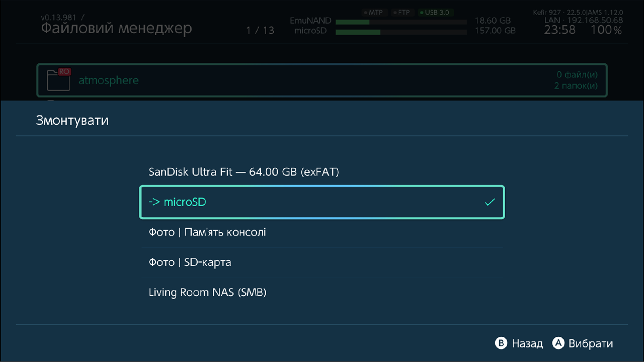Click the FTP status indicator
The image size is (644, 362).
(x=401, y=12)
